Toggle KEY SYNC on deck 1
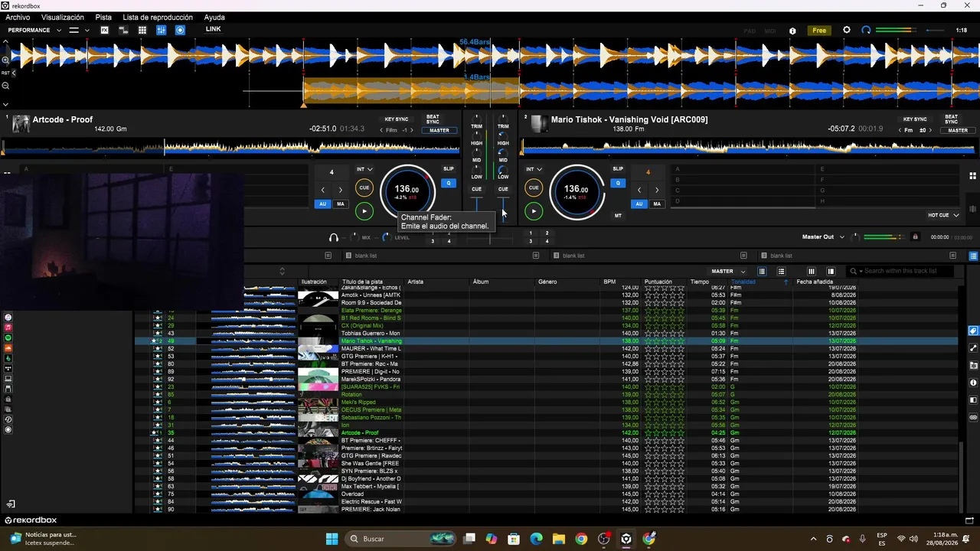Screen dimensions: 980x551 [x=397, y=119]
